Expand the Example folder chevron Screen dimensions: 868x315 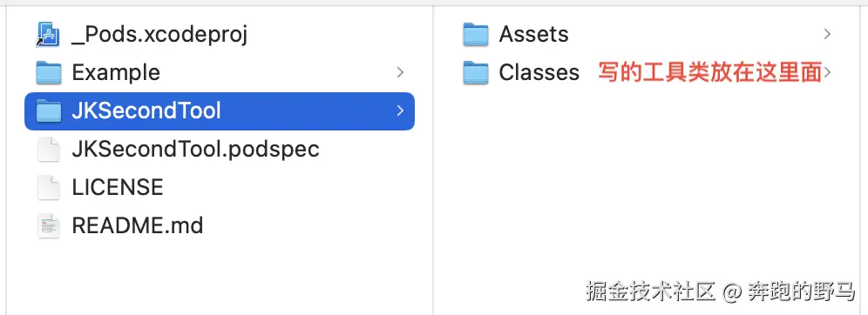[x=400, y=72]
